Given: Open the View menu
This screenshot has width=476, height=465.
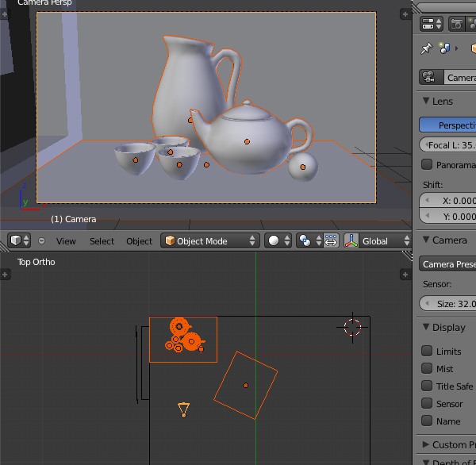Looking at the screenshot, I should tap(66, 241).
